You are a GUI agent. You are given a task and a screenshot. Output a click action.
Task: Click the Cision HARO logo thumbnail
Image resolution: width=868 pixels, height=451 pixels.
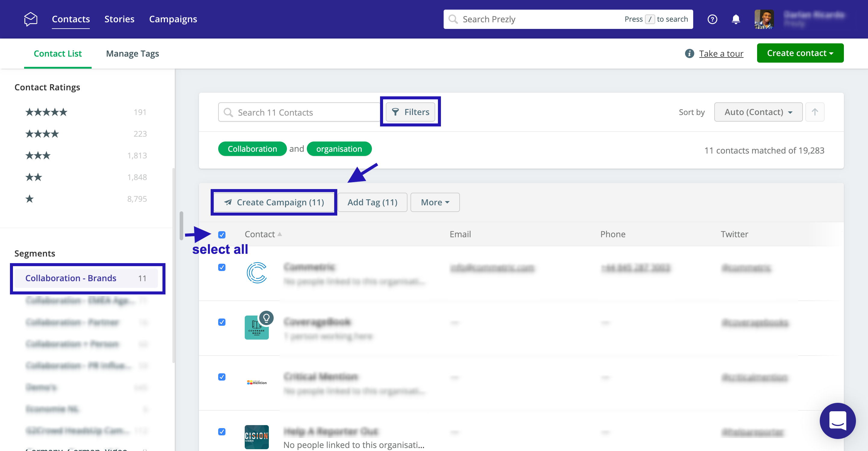(256, 437)
